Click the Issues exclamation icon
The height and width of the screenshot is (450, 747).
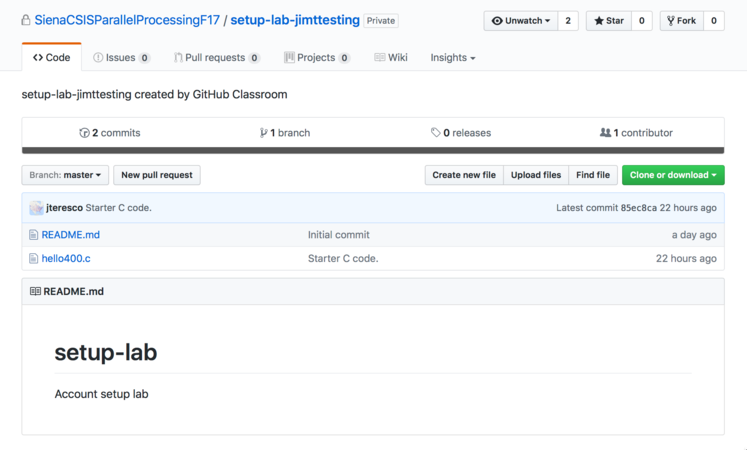[x=98, y=58]
